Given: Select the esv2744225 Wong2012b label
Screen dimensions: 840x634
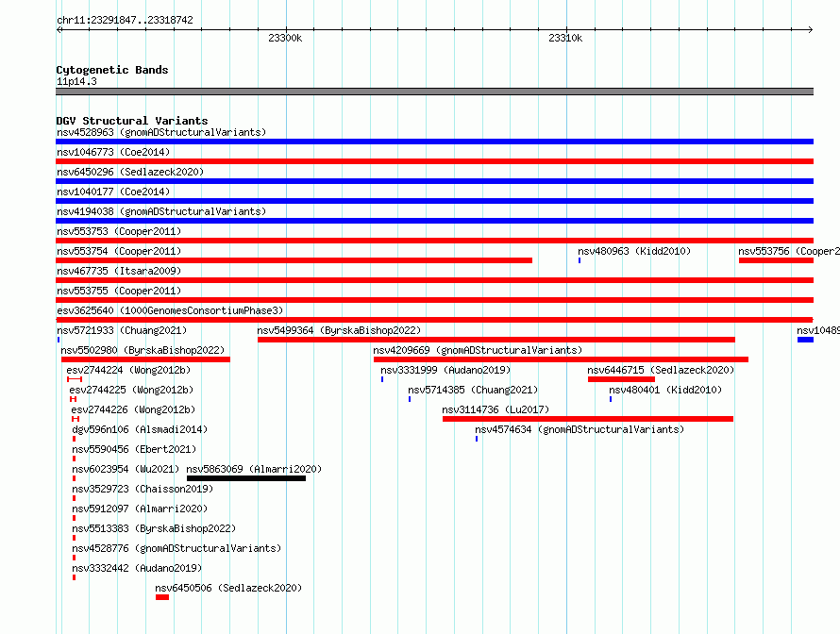Looking at the screenshot, I should click(x=131, y=390).
